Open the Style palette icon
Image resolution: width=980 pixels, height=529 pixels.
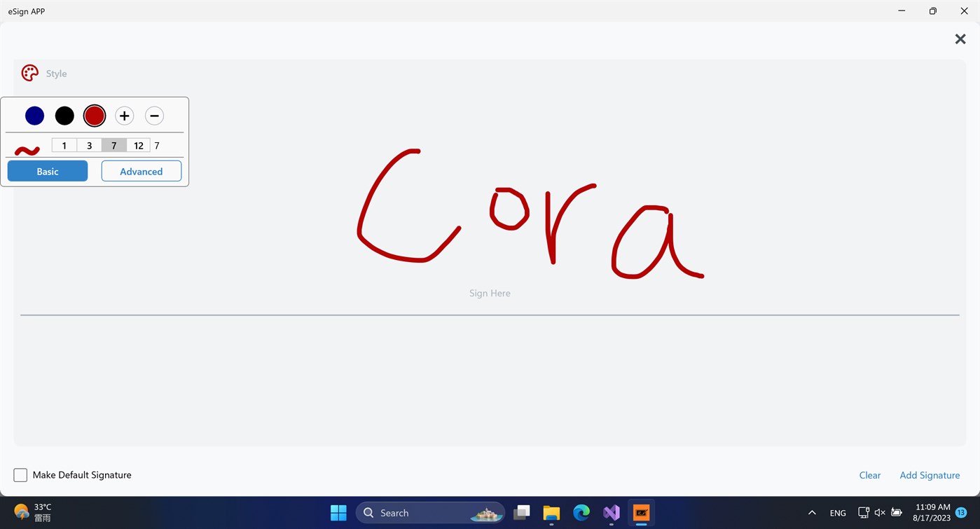tap(29, 73)
